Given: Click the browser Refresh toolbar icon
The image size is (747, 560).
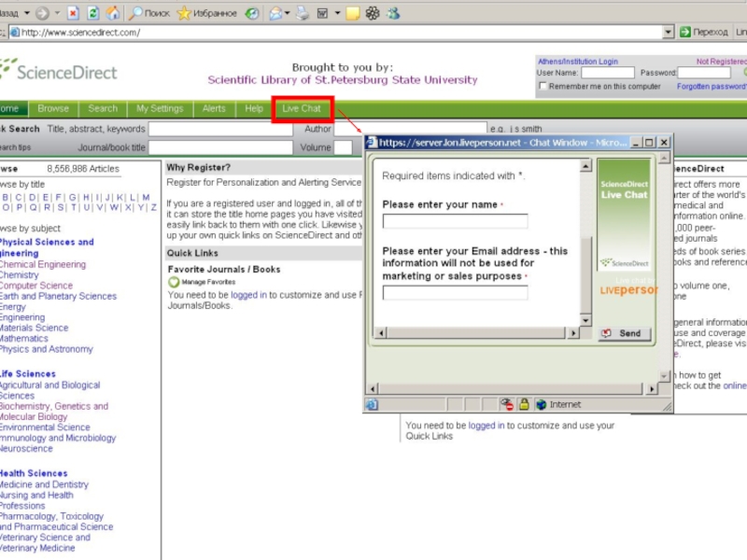Looking at the screenshot, I should point(92,13).
